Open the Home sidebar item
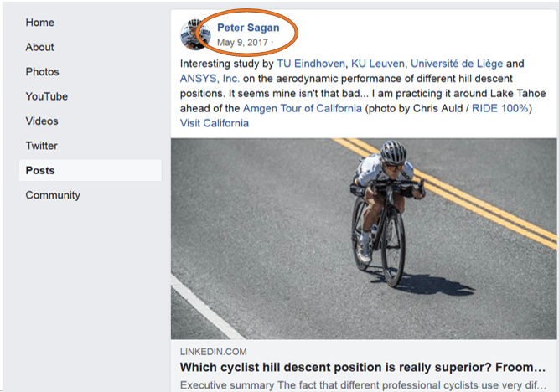This screenshot has height=392, width=559. click(39, 23)
